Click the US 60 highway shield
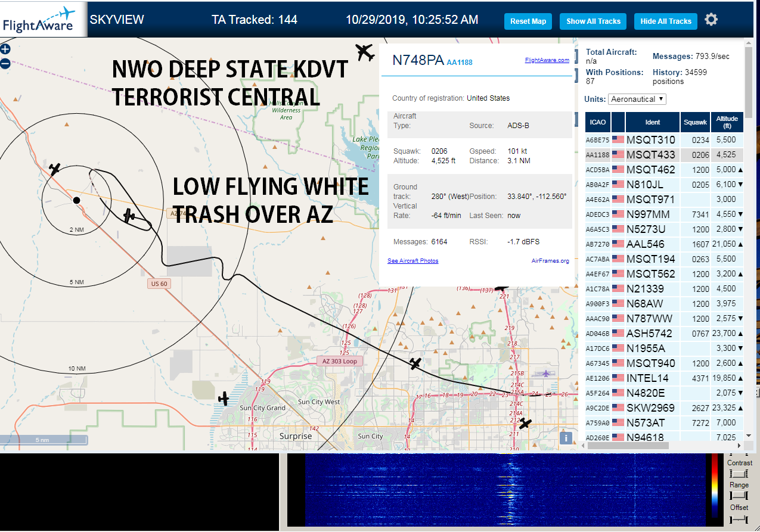 [159, 284]
